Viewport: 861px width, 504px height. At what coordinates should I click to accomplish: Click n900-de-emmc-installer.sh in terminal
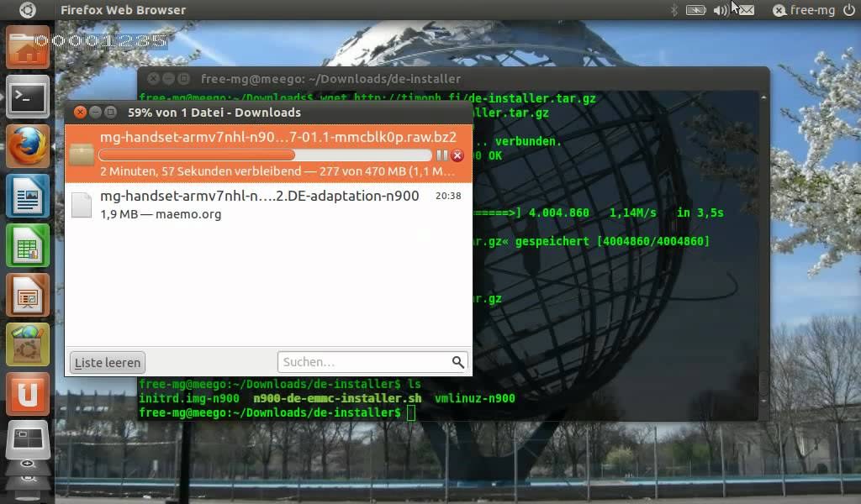pos(337,398)
